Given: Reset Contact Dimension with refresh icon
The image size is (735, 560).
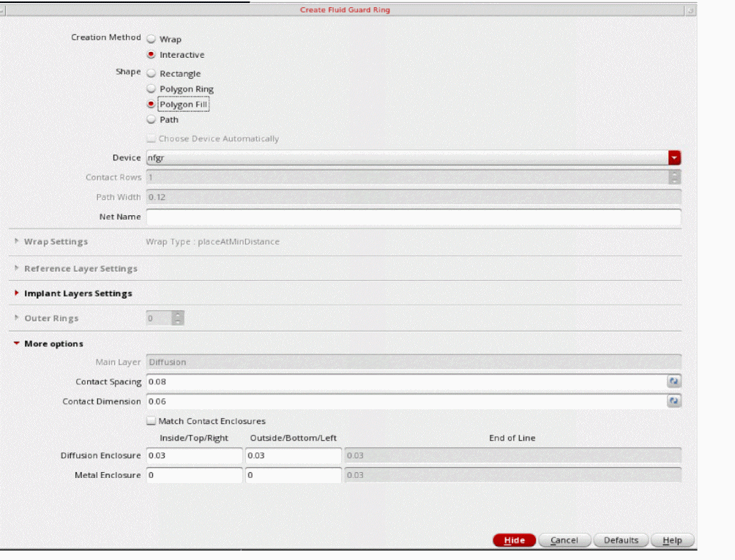Looking at the screenshot, I should click(674, 401).
